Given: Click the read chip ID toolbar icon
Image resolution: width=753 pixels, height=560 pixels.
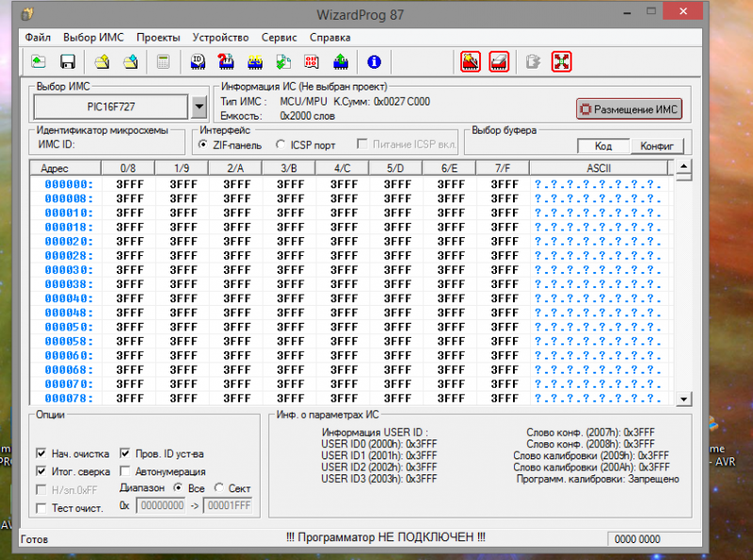Looking at the screenshot, I should coord(199,62).
